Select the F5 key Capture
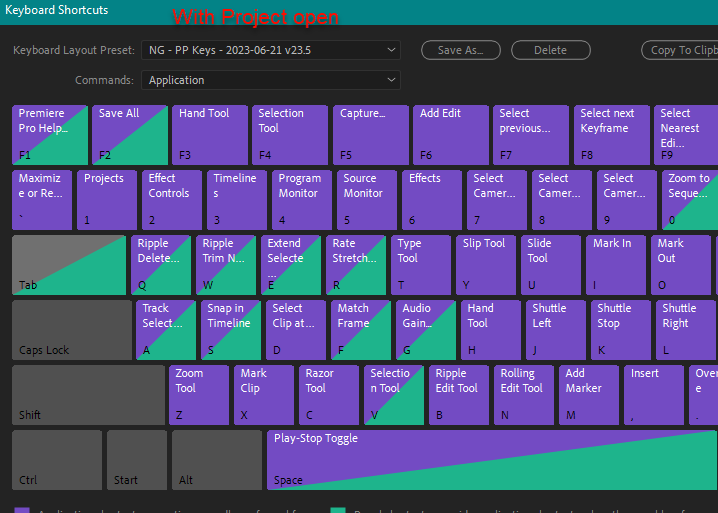The height and width of the screenshot is (513, 718). pos(371,135)
